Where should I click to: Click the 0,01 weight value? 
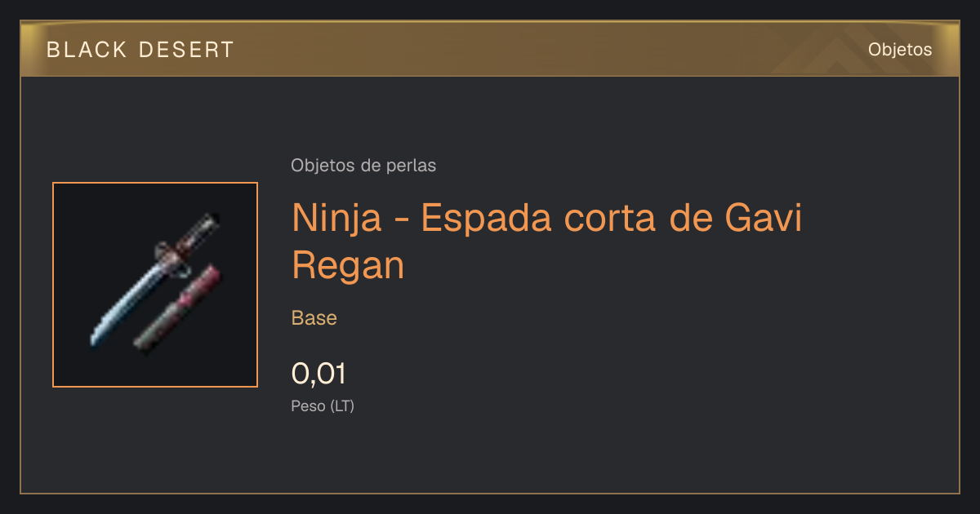tap(318, 374)
